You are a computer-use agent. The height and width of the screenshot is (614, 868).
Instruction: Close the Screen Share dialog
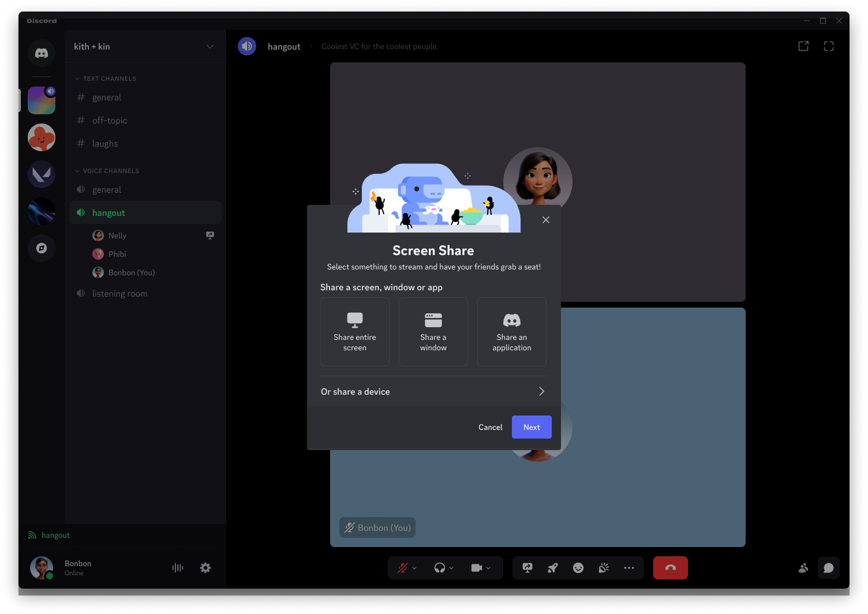click(546, 220)
